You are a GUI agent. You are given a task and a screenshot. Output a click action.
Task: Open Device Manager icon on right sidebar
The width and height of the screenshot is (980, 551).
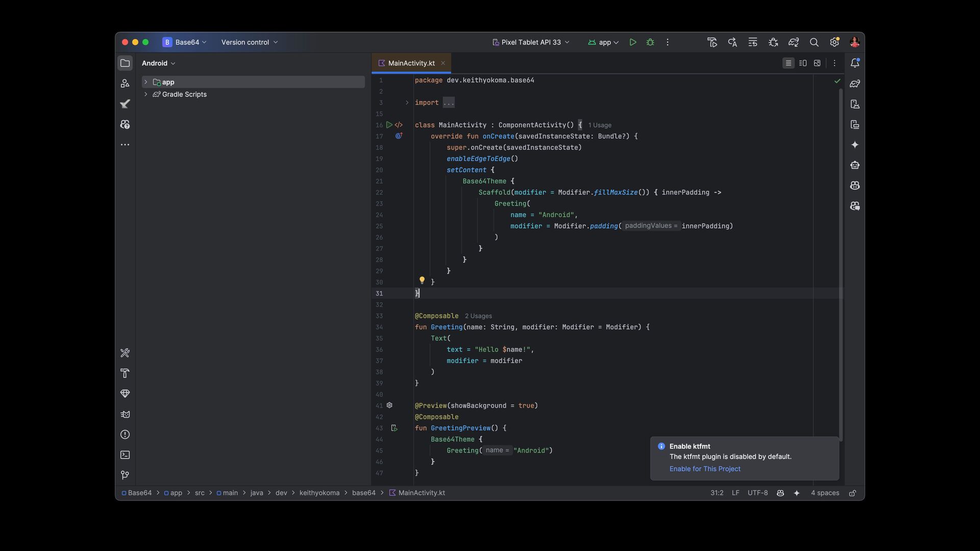[855, 104]
